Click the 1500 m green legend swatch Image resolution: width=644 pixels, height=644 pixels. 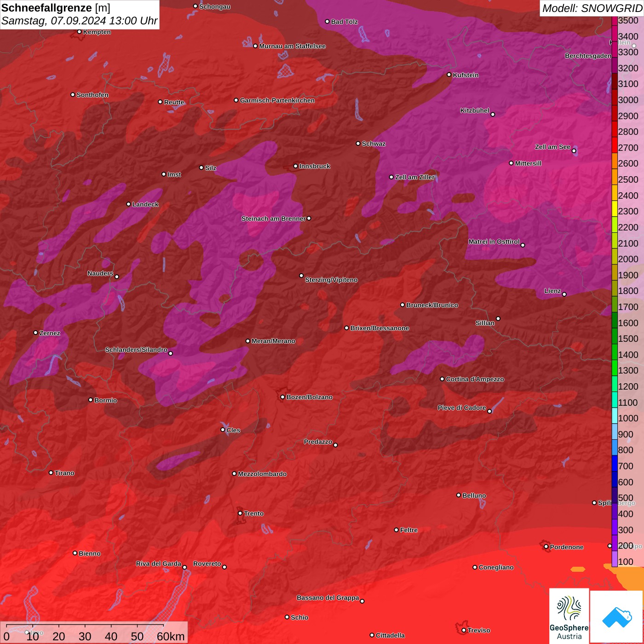pos(615,336)
